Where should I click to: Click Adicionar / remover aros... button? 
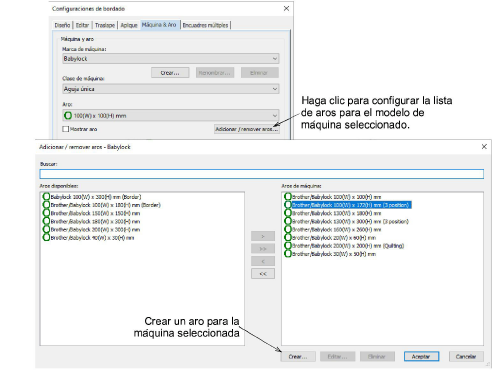click(247, 129)
